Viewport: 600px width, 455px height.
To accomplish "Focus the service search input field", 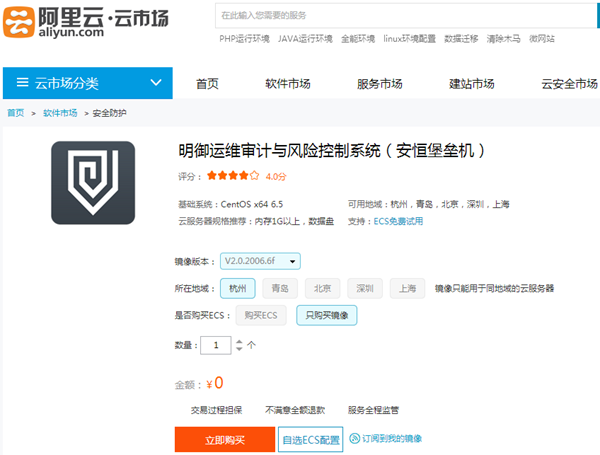I will tap(406, 15).
